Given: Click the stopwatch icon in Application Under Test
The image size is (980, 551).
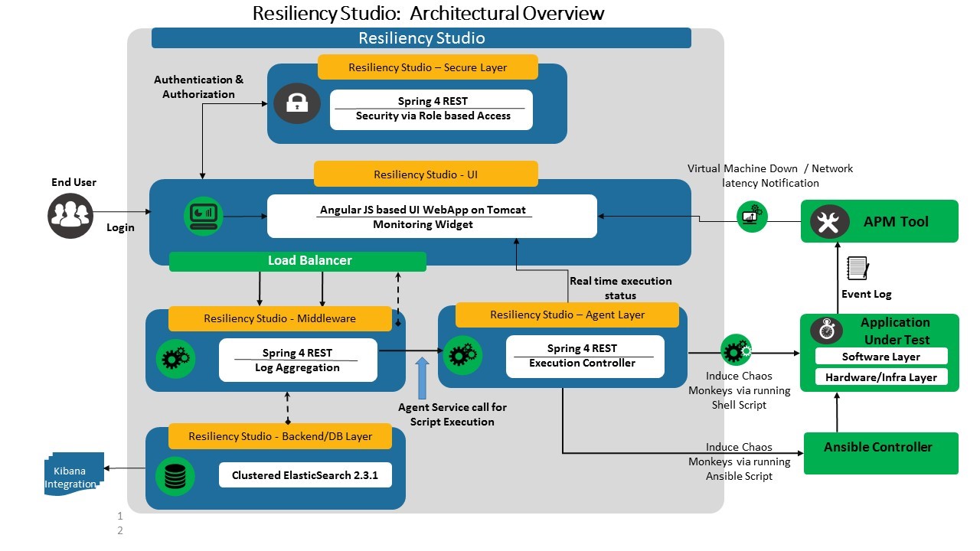Looking at the screenshot, I should (826, 331).
